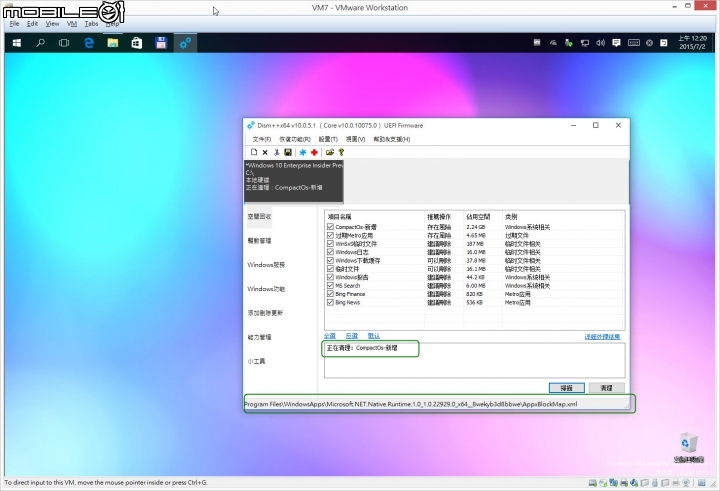Open the VMware File menu
The height and width of the screenshot is (491, 720).
(14, 24)
